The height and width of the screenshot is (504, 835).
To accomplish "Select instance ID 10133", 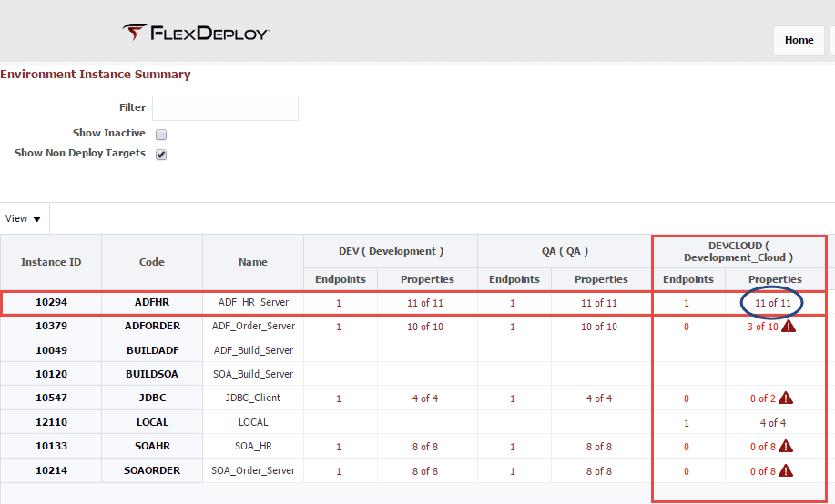I will [52, 446].
